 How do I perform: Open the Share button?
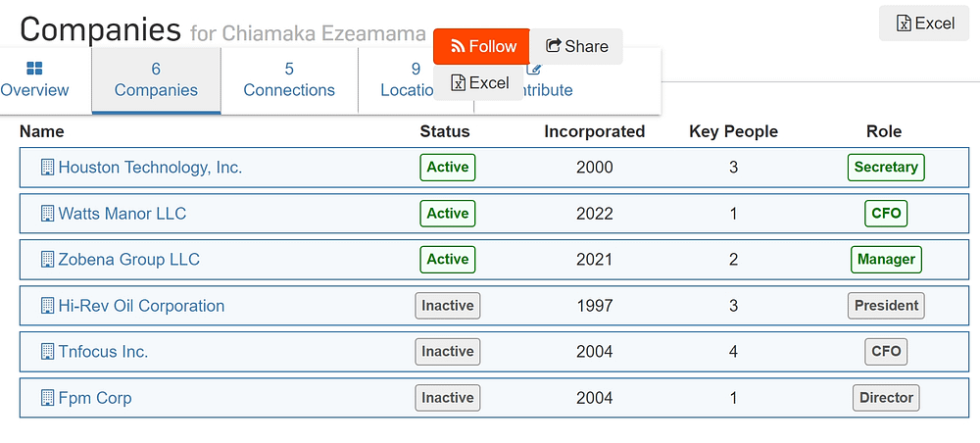[576, 46]
